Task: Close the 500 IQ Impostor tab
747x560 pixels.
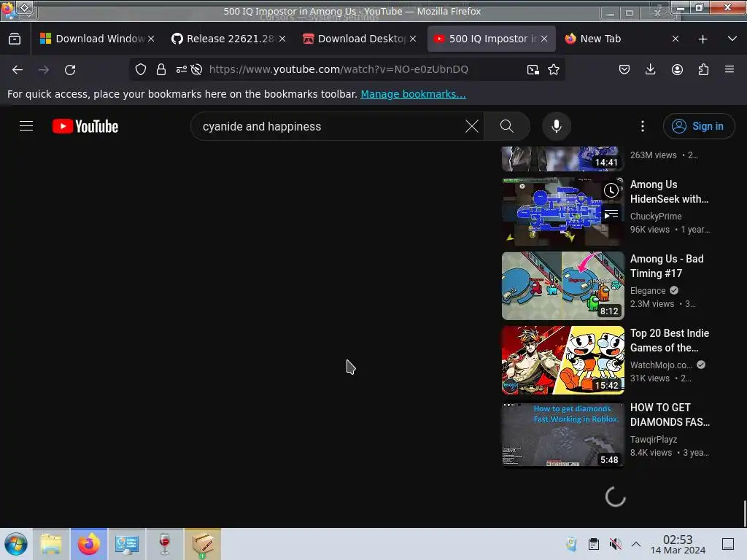Action: [x=544, y=39]
